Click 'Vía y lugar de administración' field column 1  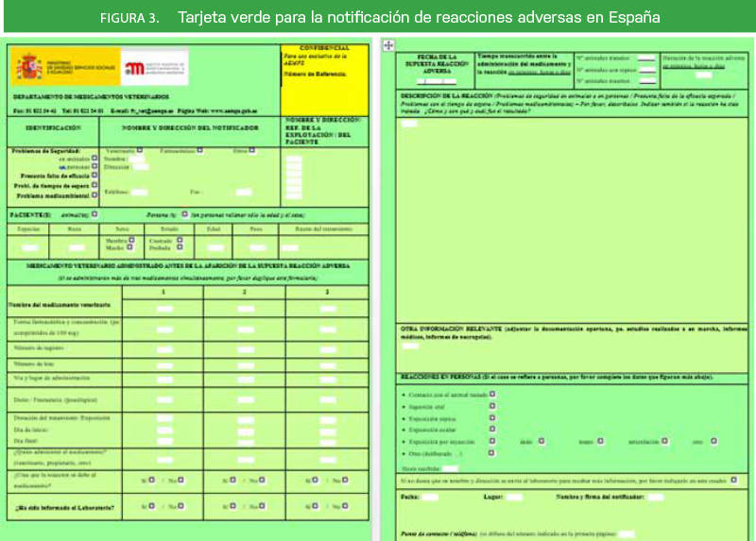point(164,380)
